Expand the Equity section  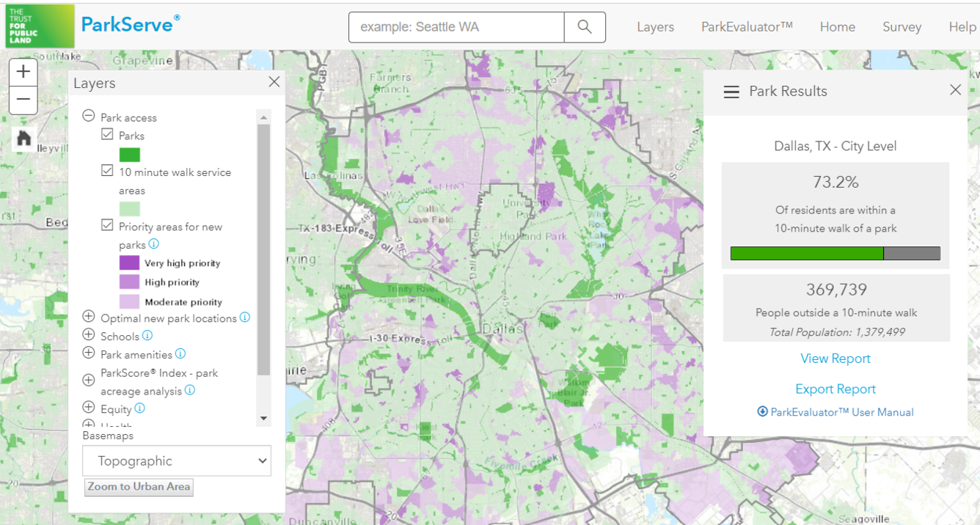click(x=89, y=409)
